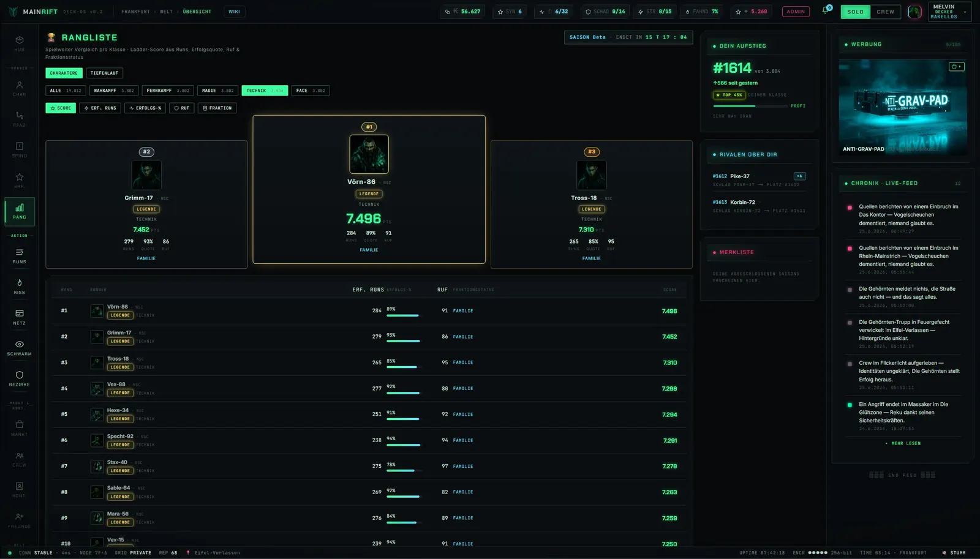
Task: Click the shop basket icon on advertisement
Action: (956, 66)
